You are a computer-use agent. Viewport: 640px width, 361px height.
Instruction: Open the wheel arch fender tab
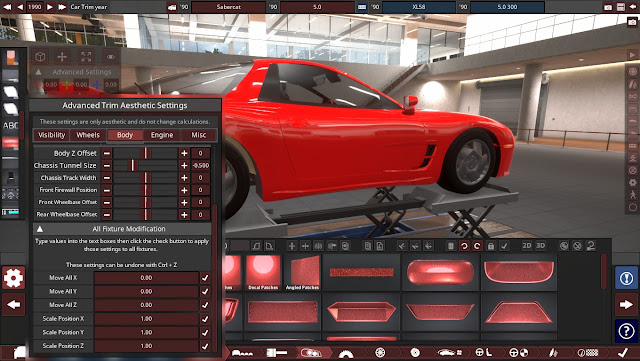pyautogui.click(x=346, y=353)
